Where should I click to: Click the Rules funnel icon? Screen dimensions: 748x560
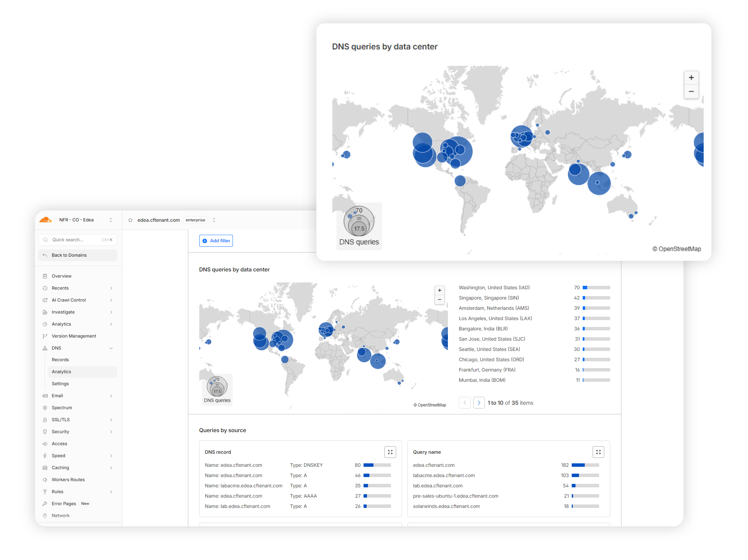tap(45, 491)
